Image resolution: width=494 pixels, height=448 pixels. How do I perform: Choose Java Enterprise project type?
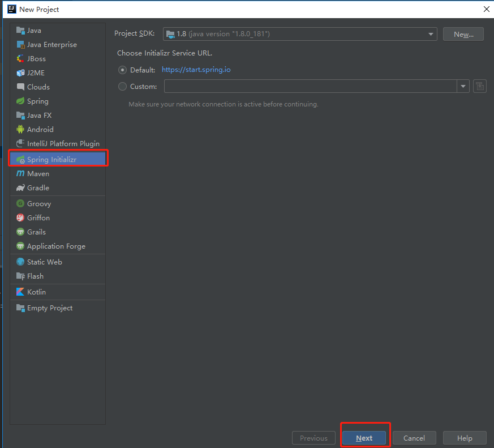pyautogui.click(x=58, y=45)
